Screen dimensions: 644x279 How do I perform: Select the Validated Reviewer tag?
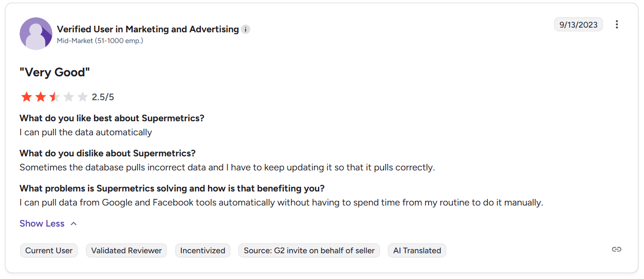click(x=126, y=250)
